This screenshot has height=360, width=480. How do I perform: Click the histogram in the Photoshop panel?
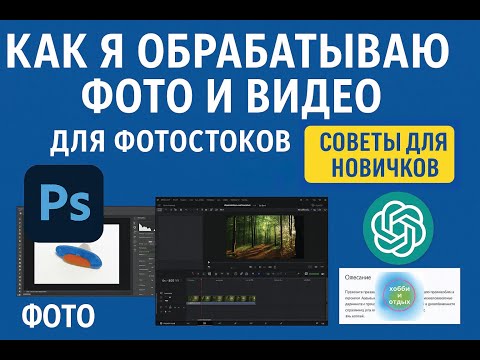pyautogui.click(x=146, y=228)
